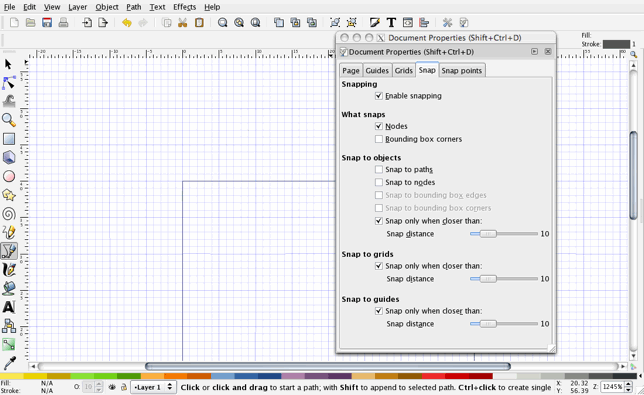Viewport: 644px width, 395px height.
Task: Check the Snap to nodes option
Action: (x=379, y=182)
